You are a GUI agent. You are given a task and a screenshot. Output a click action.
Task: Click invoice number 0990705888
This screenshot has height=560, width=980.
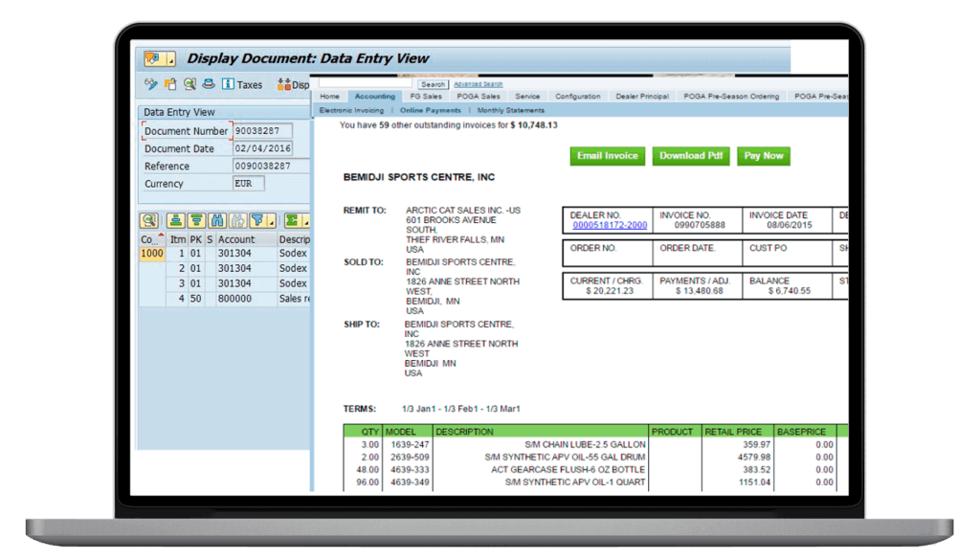tap(700, 226)
